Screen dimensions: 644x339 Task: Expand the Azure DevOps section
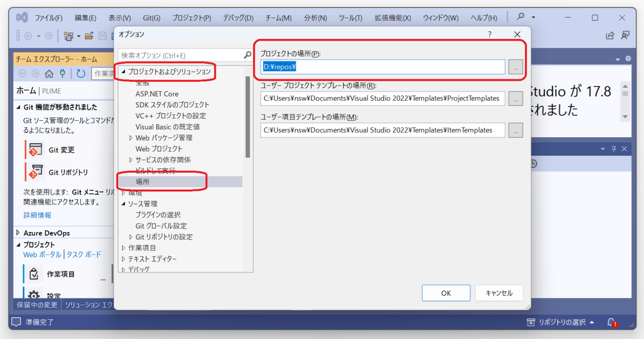click(18, 232)
